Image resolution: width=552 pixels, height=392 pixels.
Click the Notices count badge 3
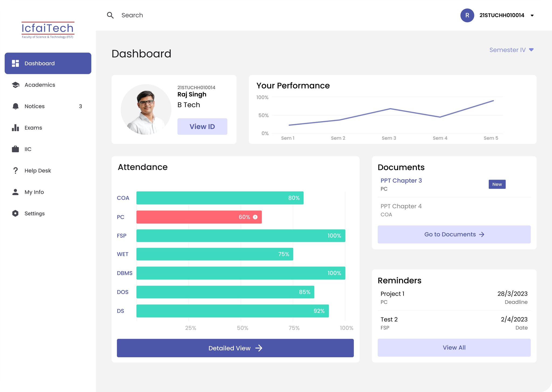click(x=80, y=106)
